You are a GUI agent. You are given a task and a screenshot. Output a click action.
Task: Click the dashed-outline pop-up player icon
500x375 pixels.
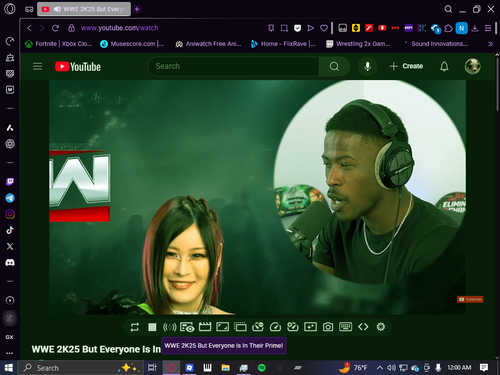tap(240, 327)
